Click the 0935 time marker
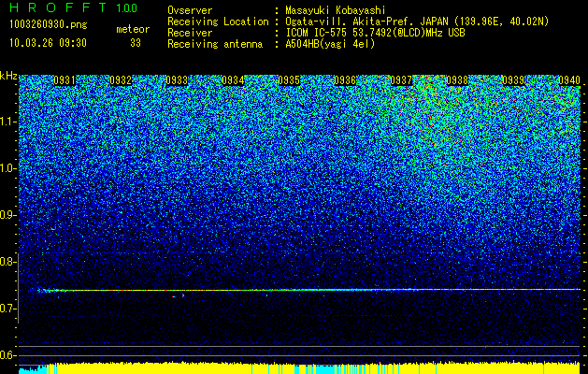Image resolution: width=588 pixels, height=374 pixels. pyautogui.click(x=289, y=80)
